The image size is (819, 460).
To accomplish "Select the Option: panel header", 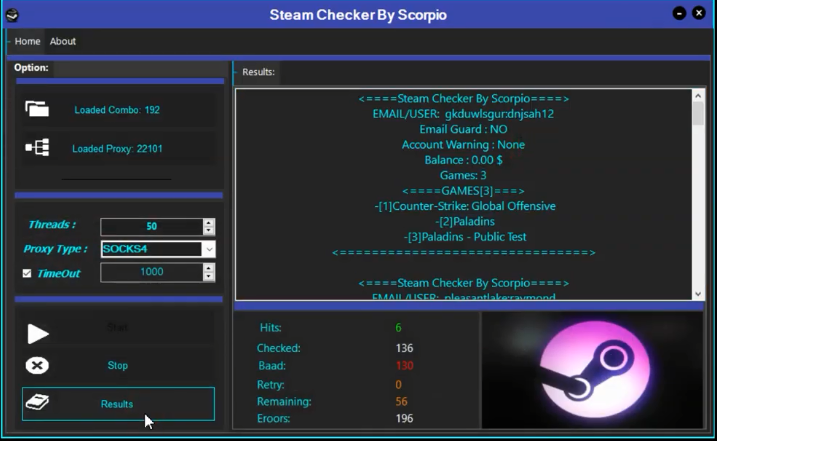I will (x=31, y=68).
